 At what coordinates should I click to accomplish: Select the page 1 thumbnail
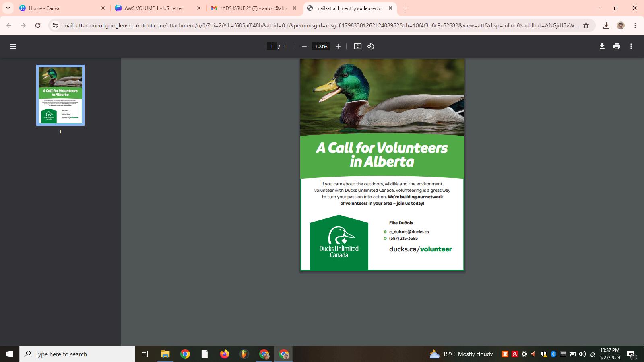pyautogui.click(x=60, y=95)
